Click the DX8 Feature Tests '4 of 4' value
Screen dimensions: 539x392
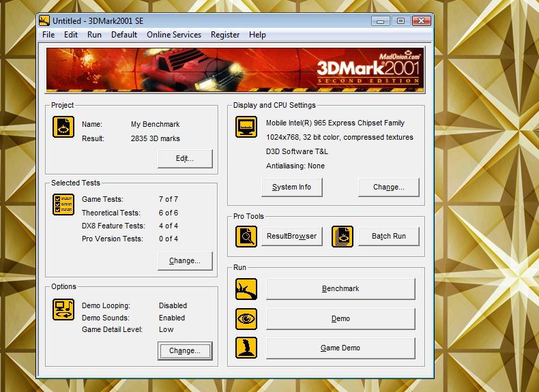[x=169, y=226]
